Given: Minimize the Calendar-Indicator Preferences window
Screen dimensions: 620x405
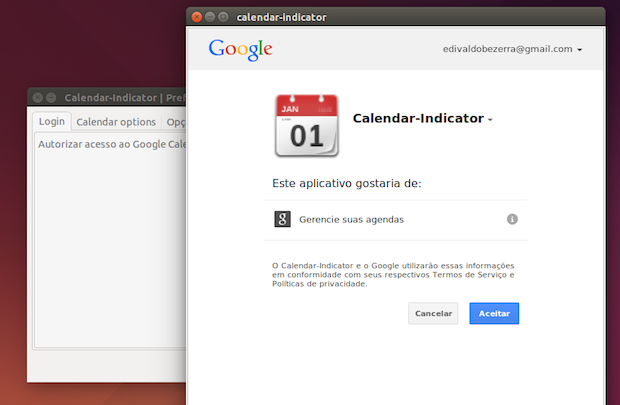Looking at the screenshot, I should point(51,98).
